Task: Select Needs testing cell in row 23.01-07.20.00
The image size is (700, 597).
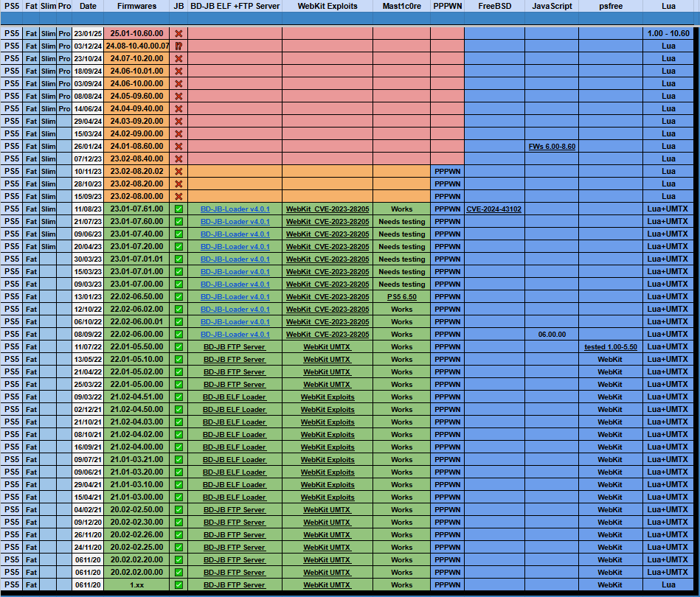Action: [401, 246]
